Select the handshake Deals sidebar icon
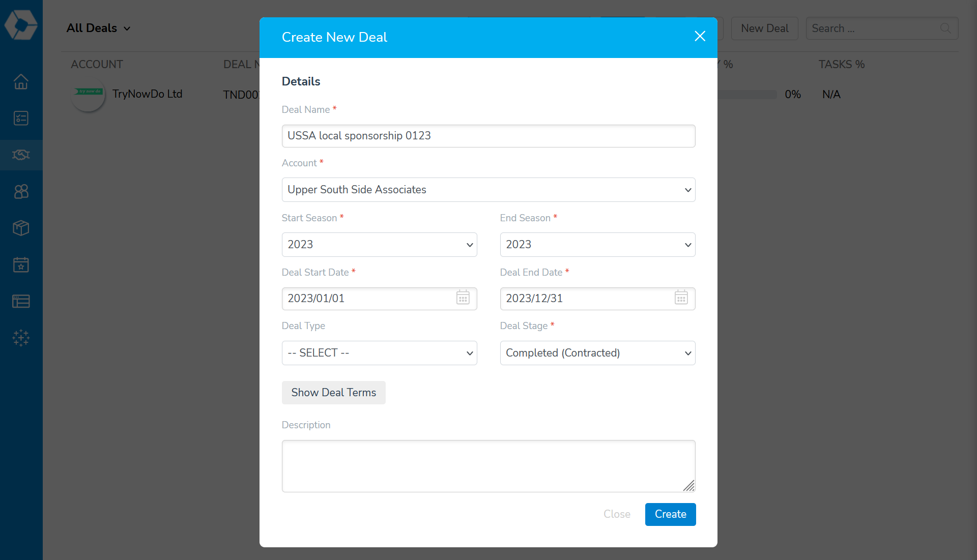Viewport: 977px width, 560px height. (x=21, y=155)
